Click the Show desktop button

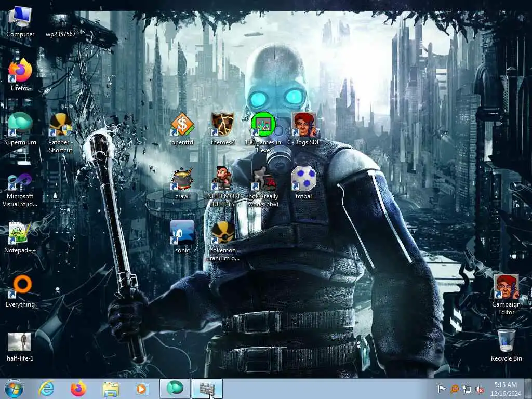(x=528, y=389)
